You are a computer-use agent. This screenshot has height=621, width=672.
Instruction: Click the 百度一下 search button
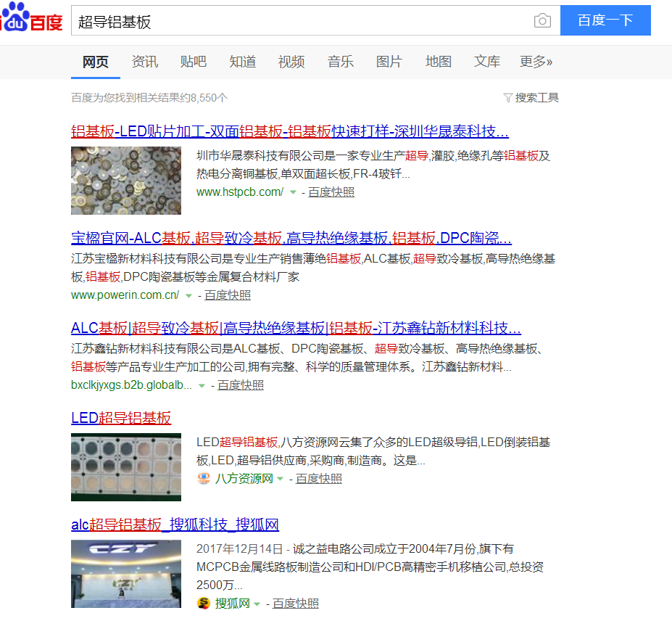point(605,20)
